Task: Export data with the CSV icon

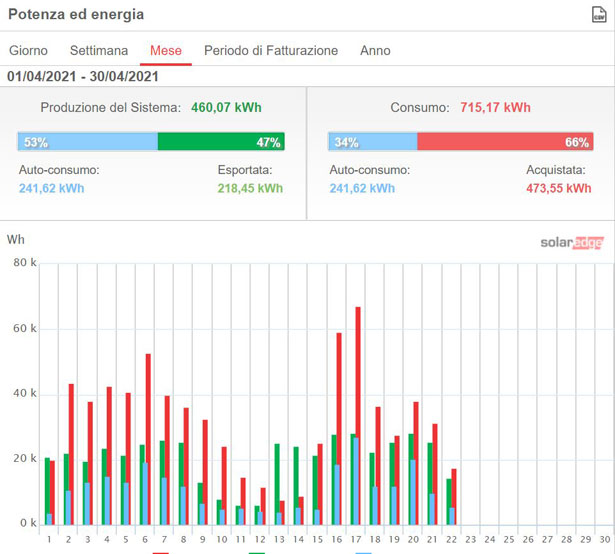Action: click(599, 15)
